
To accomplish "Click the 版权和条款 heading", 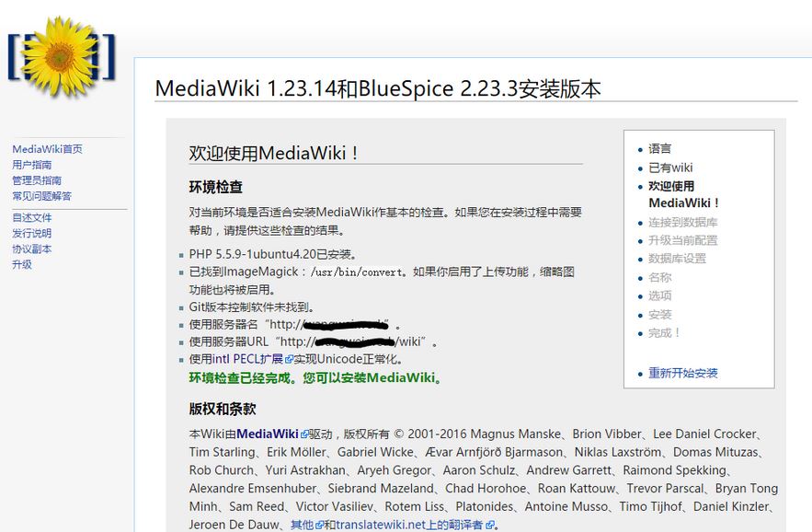I will coord(223,409).
